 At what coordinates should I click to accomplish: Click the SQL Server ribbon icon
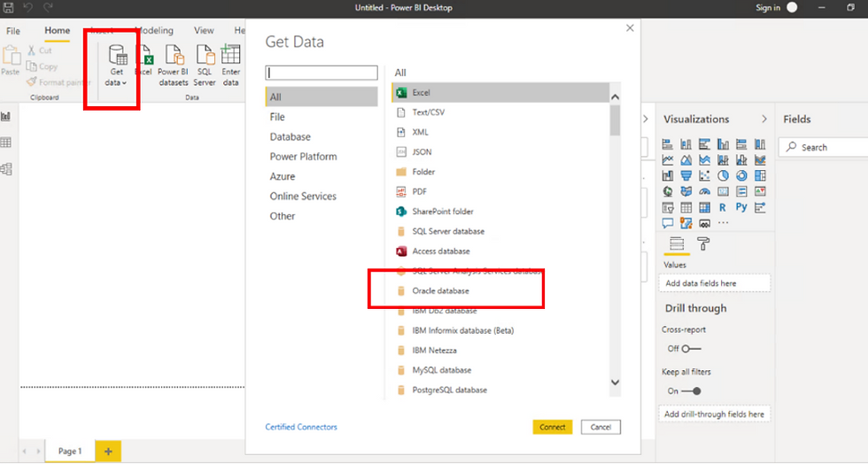205,66
